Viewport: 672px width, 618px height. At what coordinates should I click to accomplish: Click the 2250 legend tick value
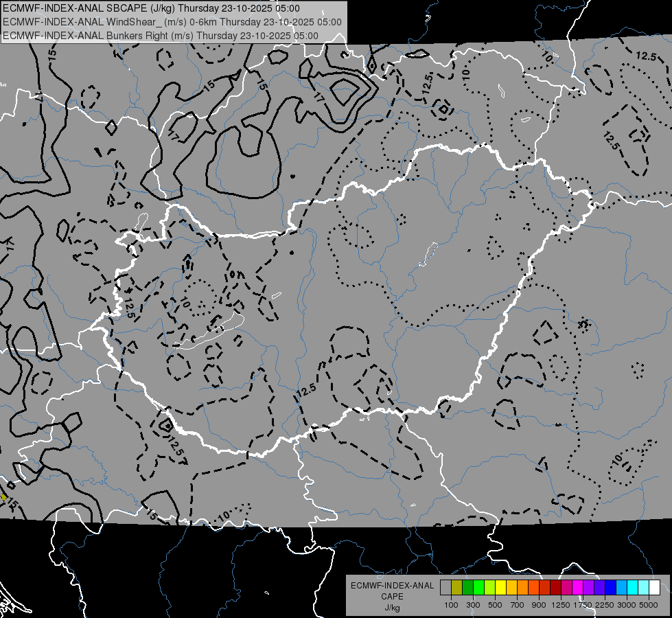(x=605, y=605)
